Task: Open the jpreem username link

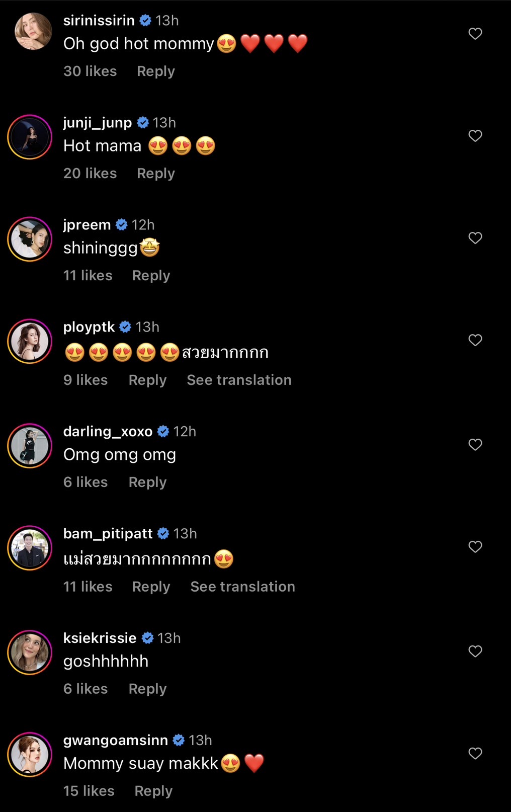Action: pos(87,225)
